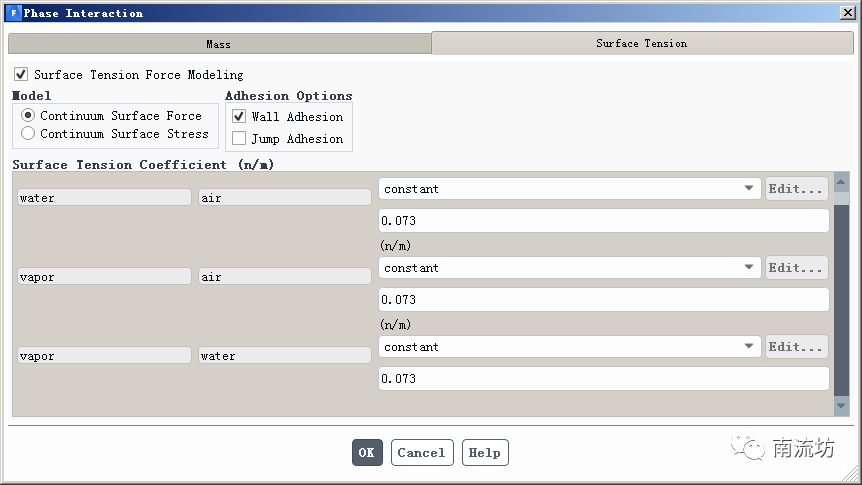Screen dimensions: 862x485
Task: Open vapor-water coefficient method dropdown
Action: (569, 347)
